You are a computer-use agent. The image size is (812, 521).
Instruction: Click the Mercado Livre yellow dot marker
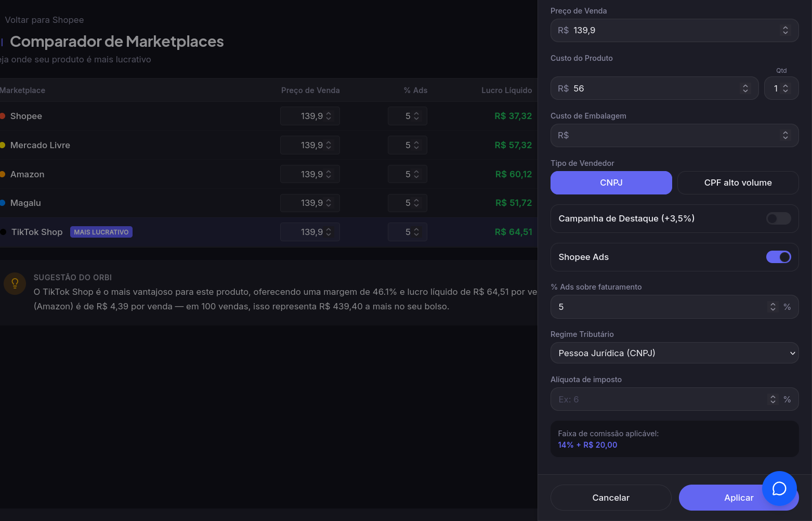(3, 145)
